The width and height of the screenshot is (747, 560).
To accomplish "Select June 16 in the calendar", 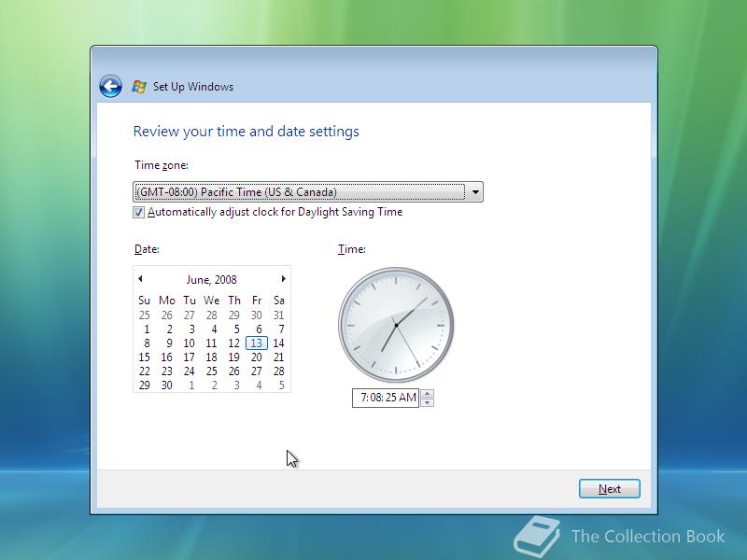I will [x=167, y=357].
